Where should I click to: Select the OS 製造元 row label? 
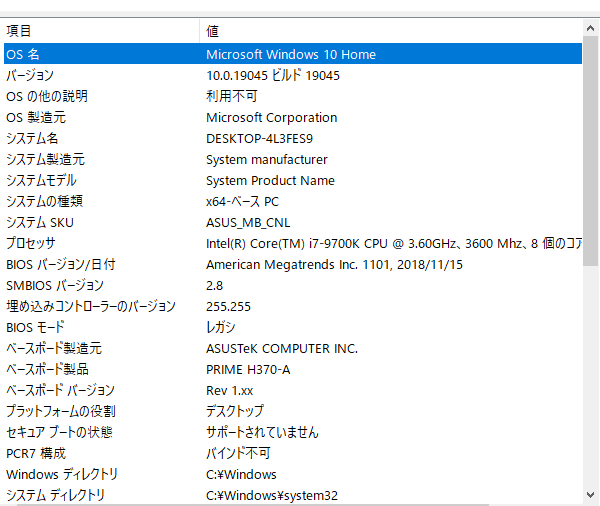pyautogui.click(x=36, y=118)
